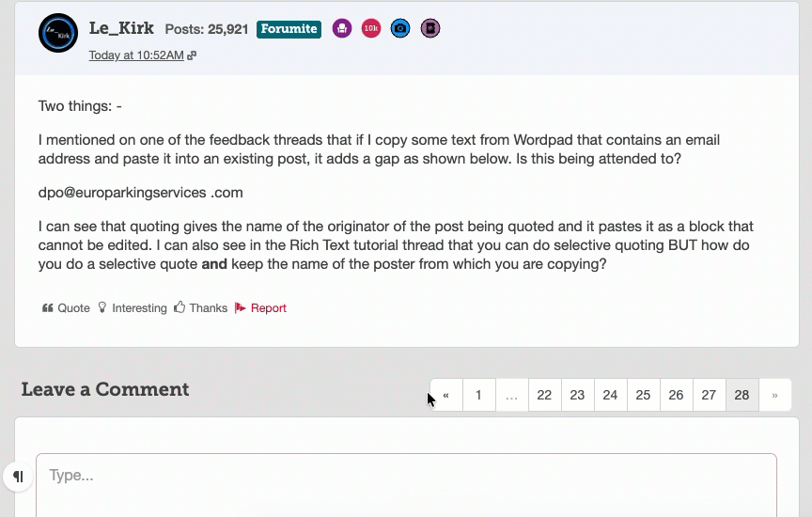Navigate to page 27
812x517 pixels.
click(709, 396)
